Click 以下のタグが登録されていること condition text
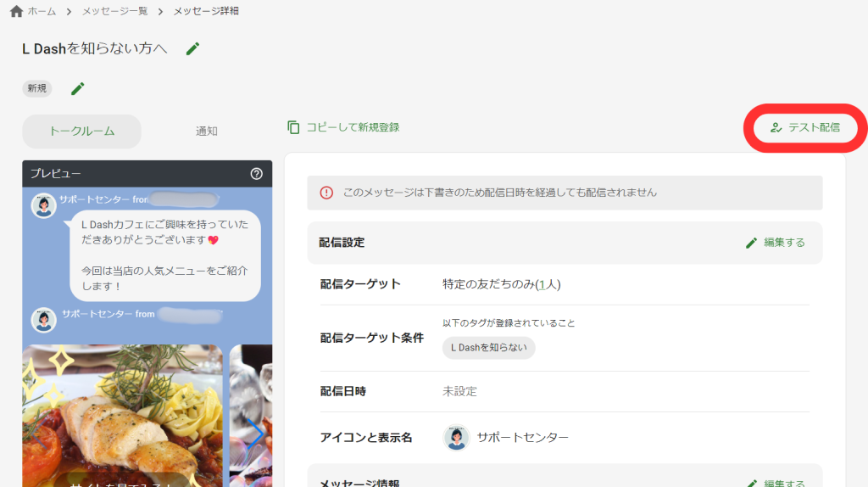Screen dimensions: 868x487 pos(509,323)
